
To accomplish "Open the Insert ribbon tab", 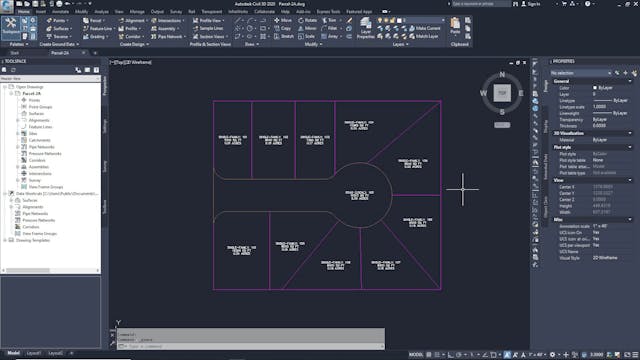I will point(41,12).
